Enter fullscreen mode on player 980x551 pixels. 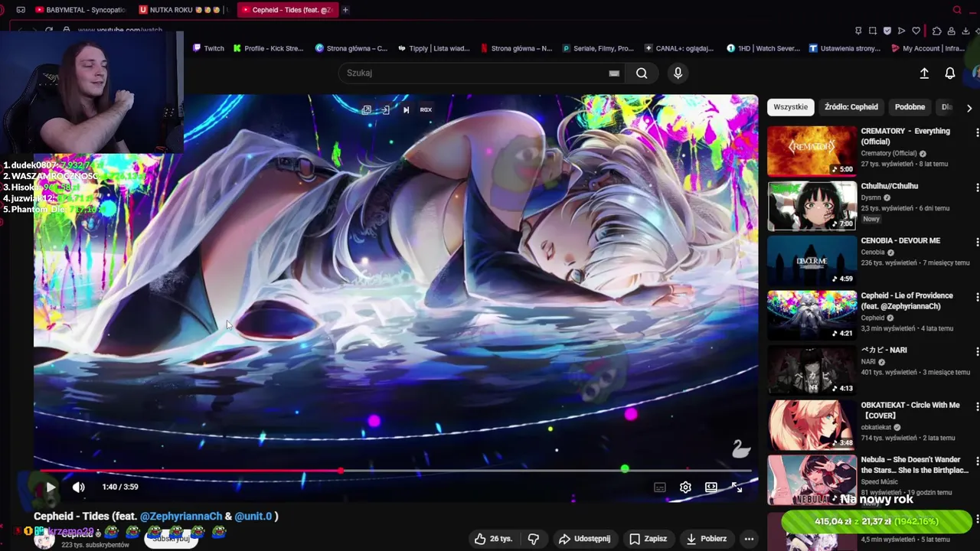[x=737, y=487]
